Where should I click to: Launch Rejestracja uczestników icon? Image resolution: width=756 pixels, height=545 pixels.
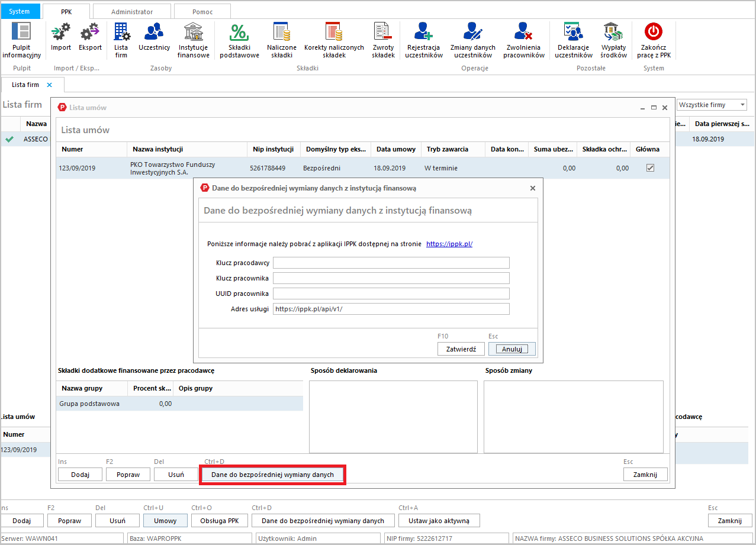tap(423, 32)
